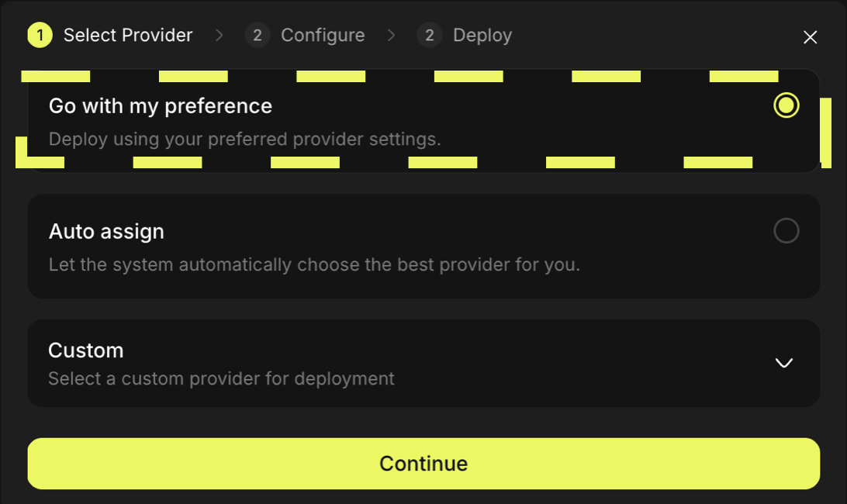Jump to the Deploy step label
The height and width of the screenshot is (504, 847).
482,35
